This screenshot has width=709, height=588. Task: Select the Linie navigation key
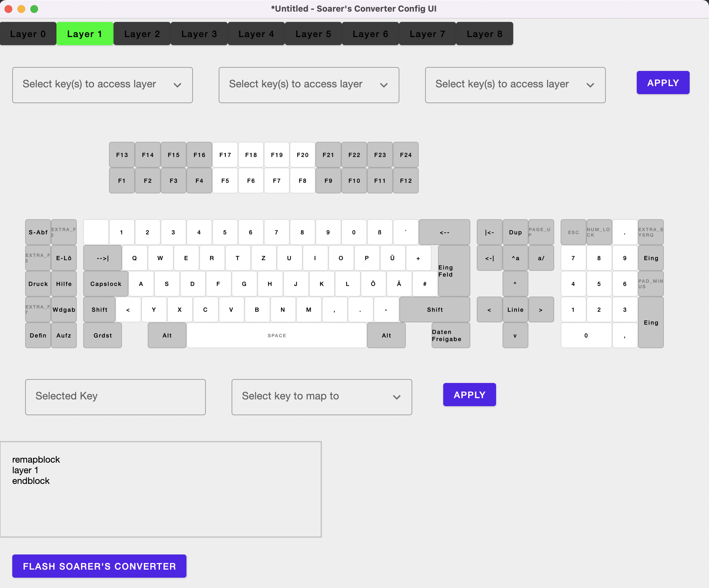(x=515, y=309)
